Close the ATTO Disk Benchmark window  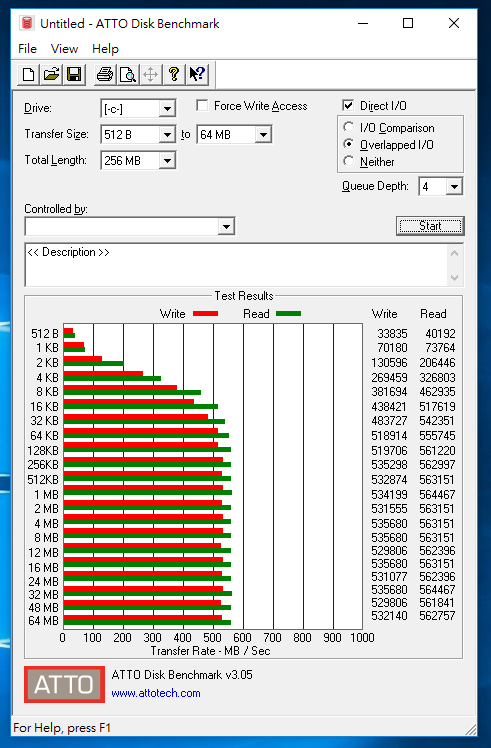pos(454,23)
